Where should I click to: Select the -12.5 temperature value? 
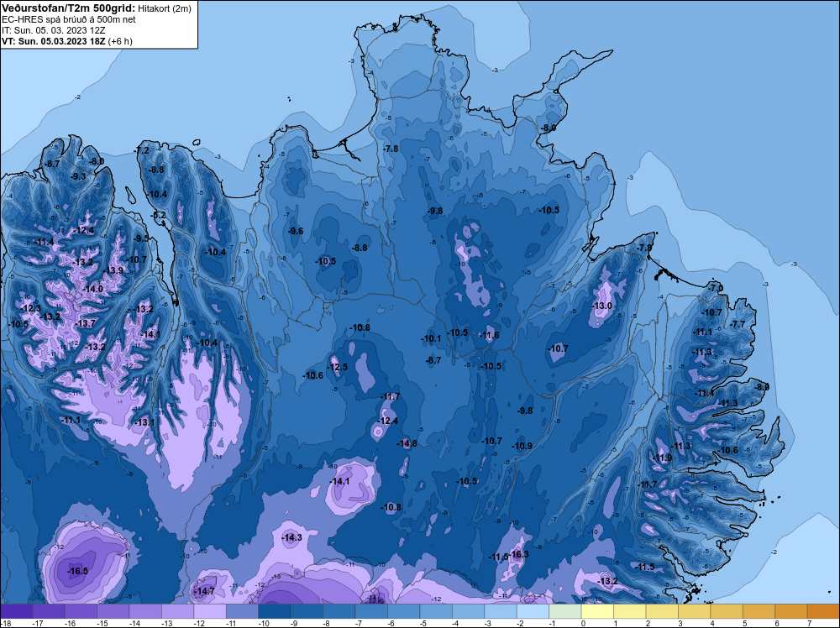[337, 367]
